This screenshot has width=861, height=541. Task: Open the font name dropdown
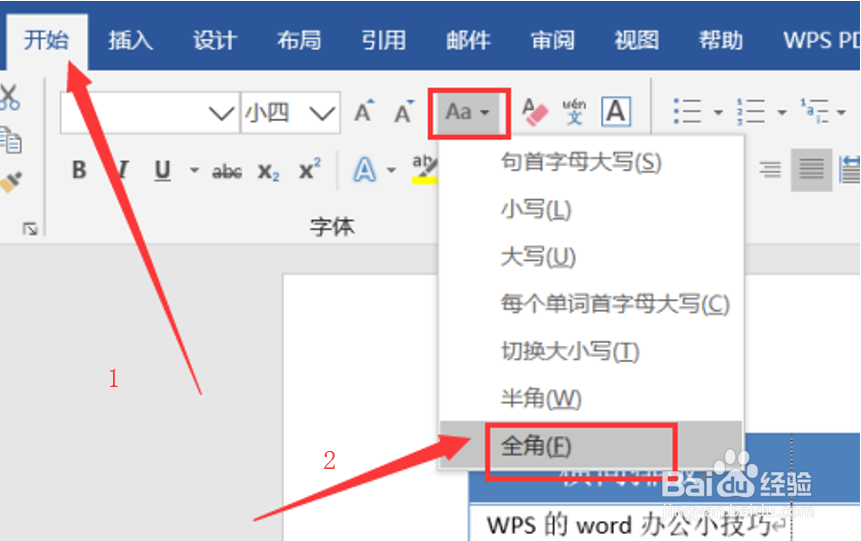coord(221,113)
